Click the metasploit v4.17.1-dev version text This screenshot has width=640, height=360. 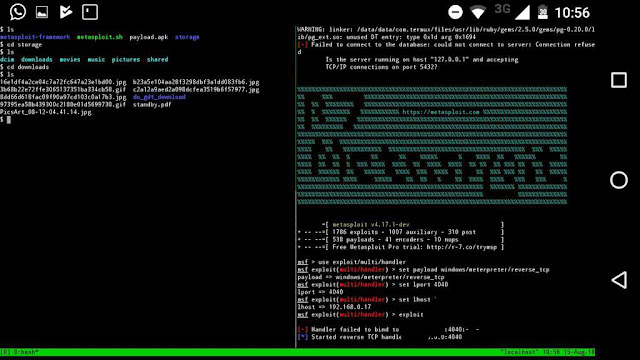pos(371,224)
